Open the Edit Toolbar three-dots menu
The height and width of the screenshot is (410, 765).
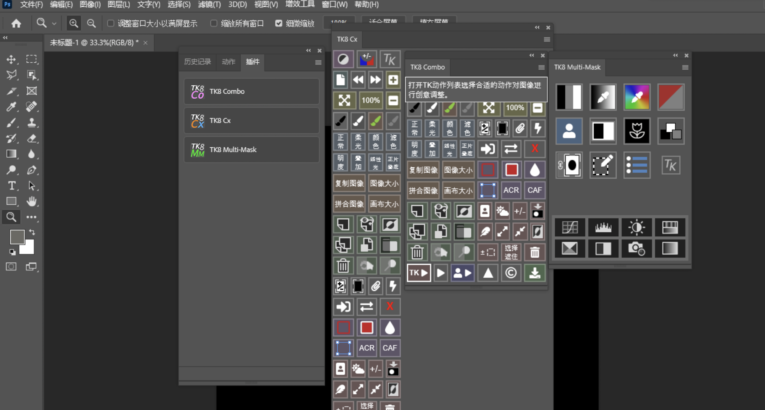coord(32,217)
